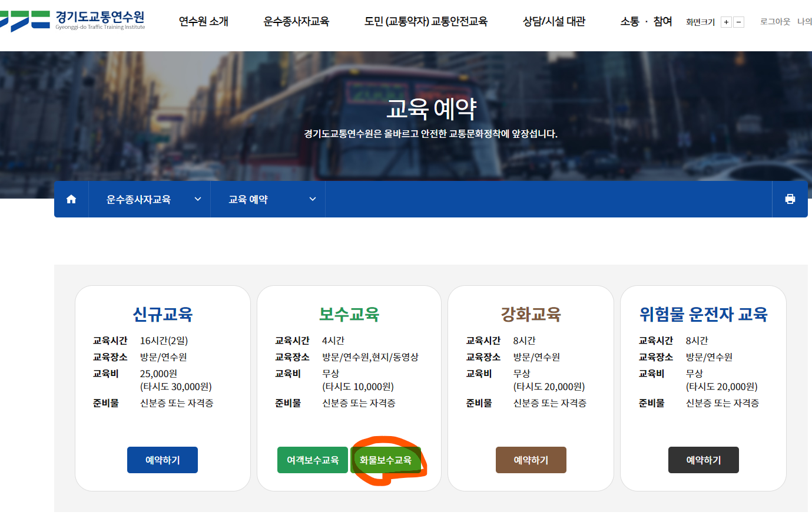Click the 보수교육 card title
The height and width of the screenshot is (518, 812).
click(x=348, y=315)
